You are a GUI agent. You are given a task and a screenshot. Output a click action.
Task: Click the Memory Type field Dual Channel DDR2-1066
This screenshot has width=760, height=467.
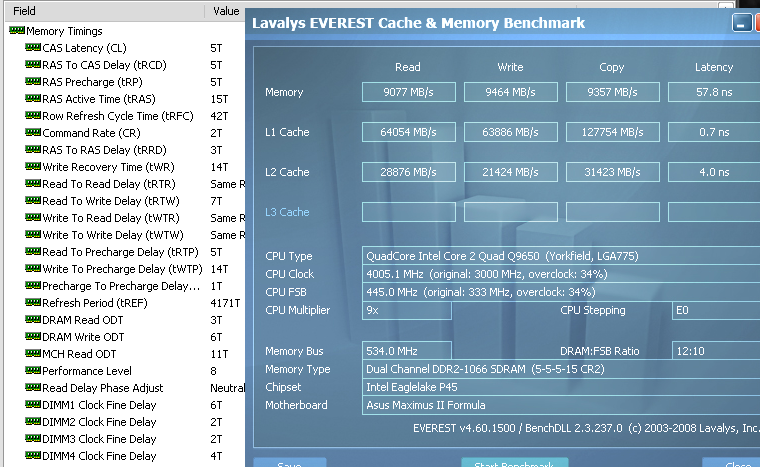[561, 369]
